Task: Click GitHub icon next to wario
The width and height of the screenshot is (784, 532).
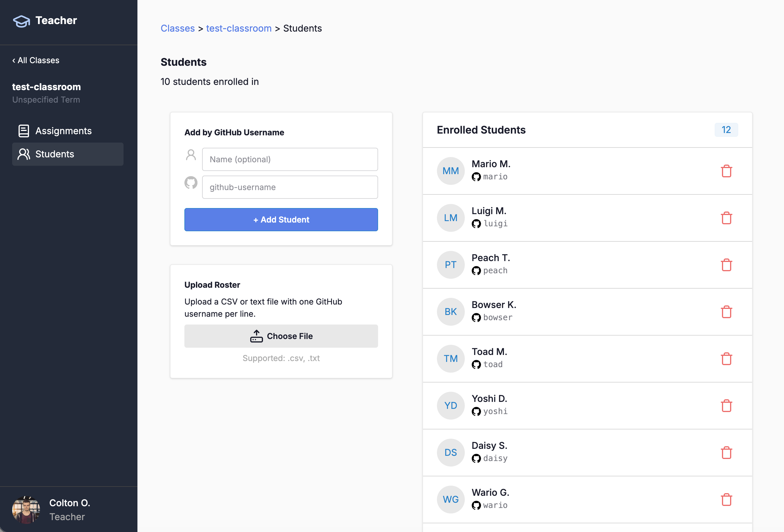Action: [x=476, y=505]
